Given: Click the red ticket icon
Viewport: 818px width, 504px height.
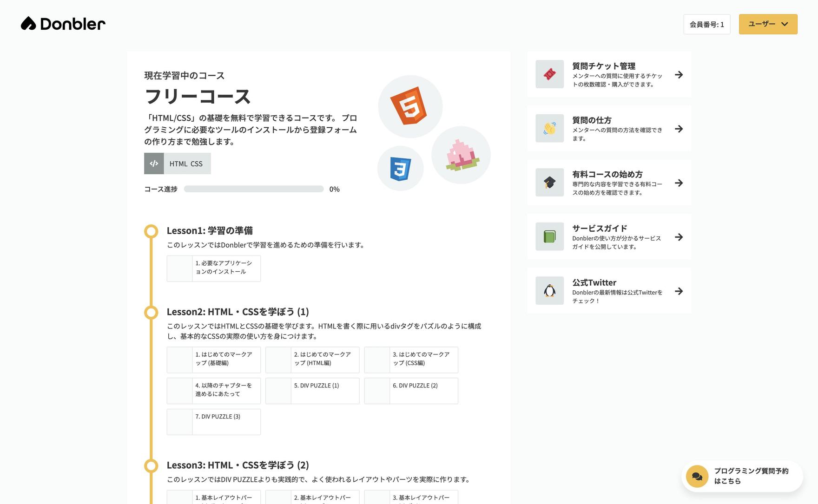Looking at the screenshot, I should pyautogui.click(x=549, y=74).
